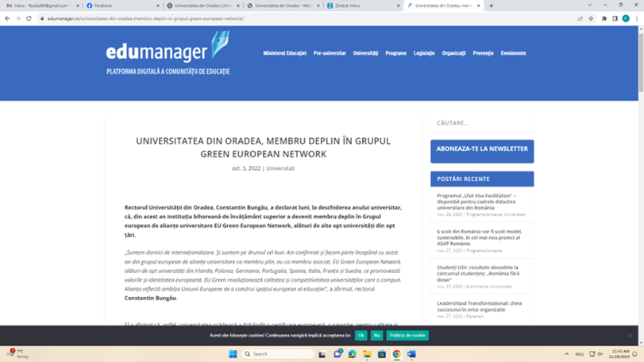Click the browser reload page icon

(x=29, y=18)
